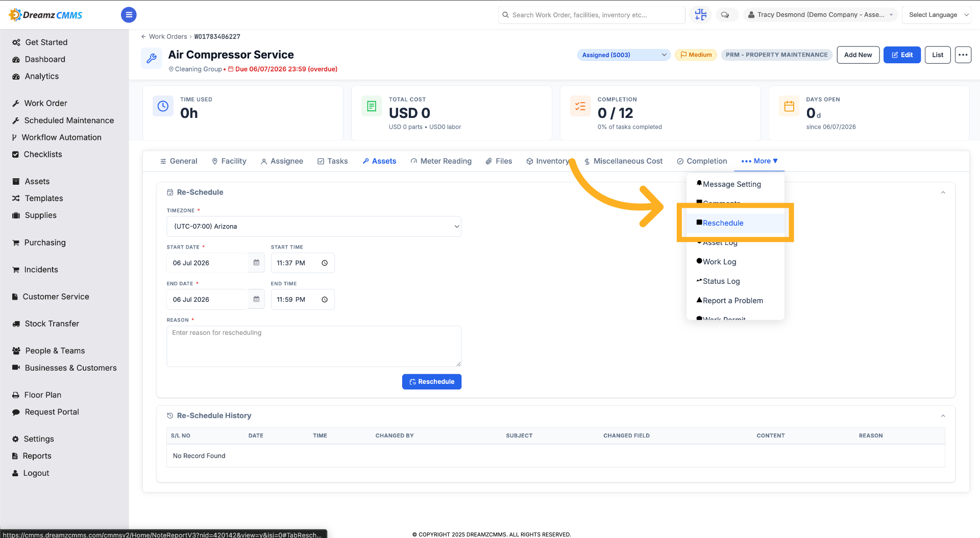This screenshot has height=538, width=980.
Task: Go back using the Work Orders arrow
Action: [143, 37]
